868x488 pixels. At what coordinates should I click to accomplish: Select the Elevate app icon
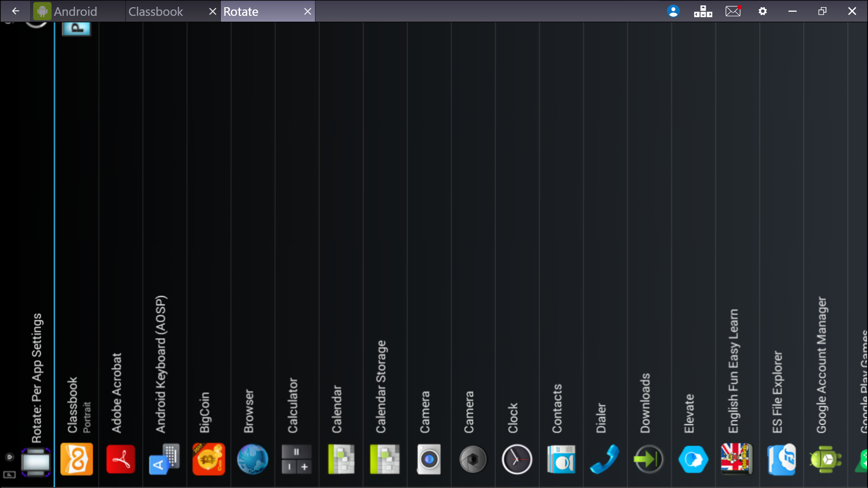point(693,459)
